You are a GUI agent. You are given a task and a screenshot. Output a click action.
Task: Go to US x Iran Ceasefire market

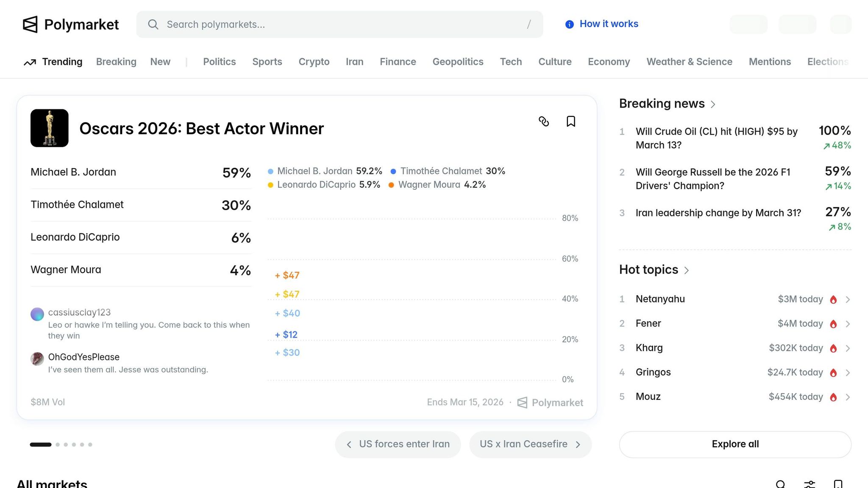[530, 444]
